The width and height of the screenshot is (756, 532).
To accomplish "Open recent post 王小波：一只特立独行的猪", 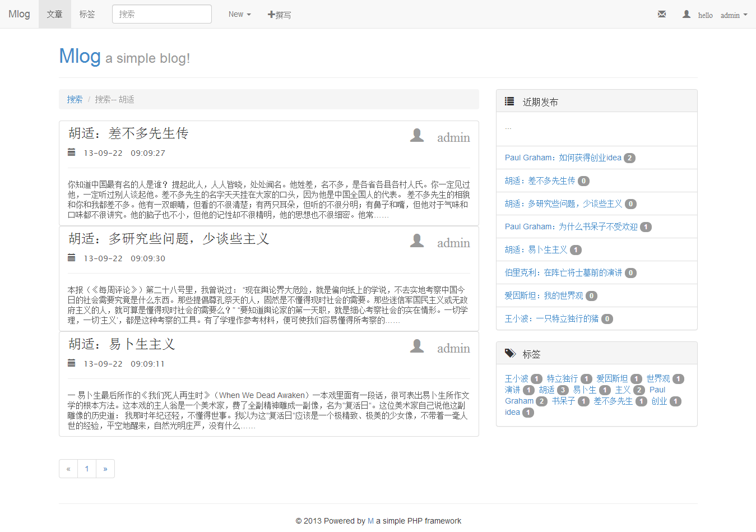I will 551,318.
